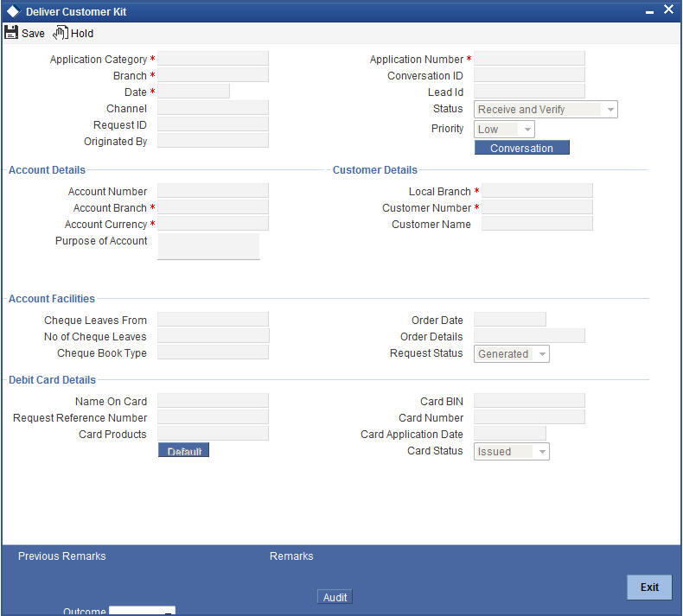The image size is (683, 616).
Task: Click the Account Number input field
Action: click(x=213, y=191)
